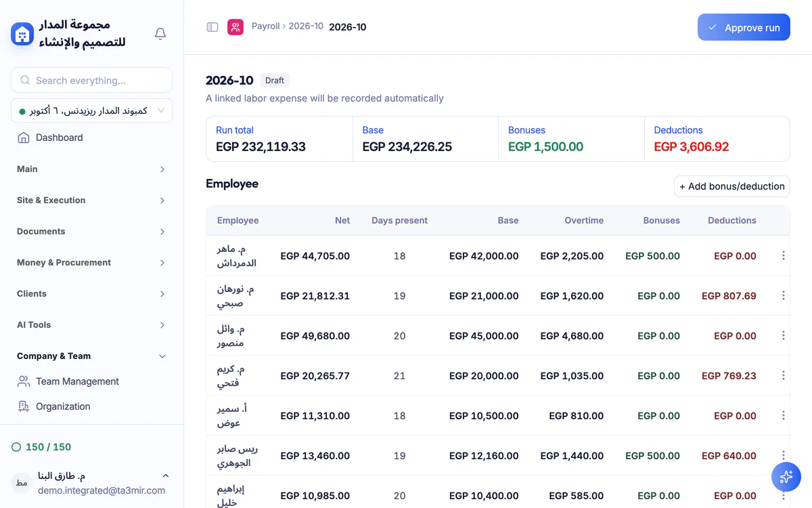
Task: Click the net amount EGP 49,680.00
Action: click(x=315, y=336)
